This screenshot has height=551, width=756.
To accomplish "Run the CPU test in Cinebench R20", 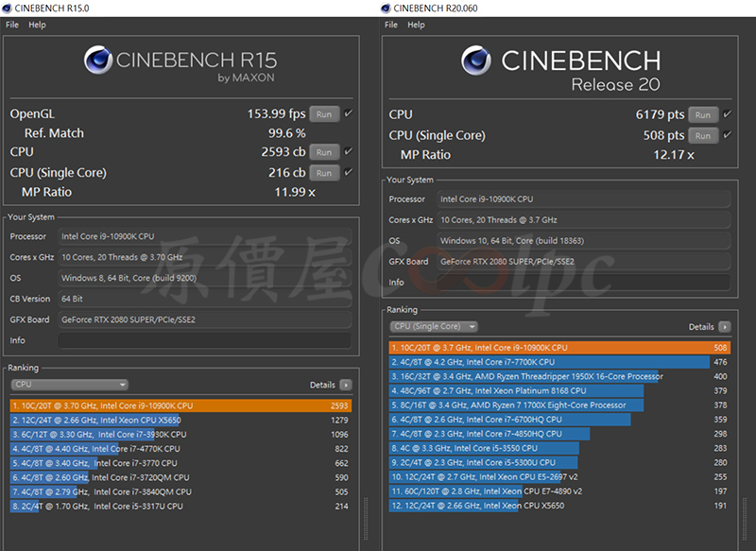I will tap(703, 114).
